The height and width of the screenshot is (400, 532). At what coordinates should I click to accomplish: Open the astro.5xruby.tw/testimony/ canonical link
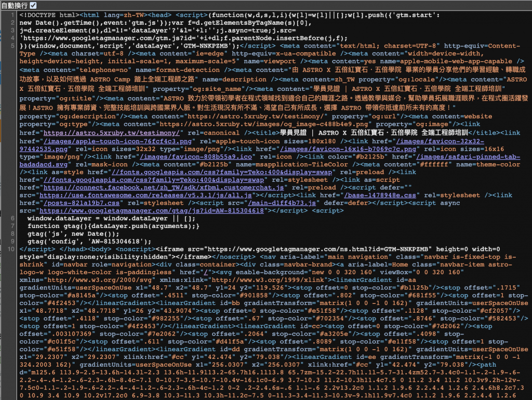(x=112, y=132)
